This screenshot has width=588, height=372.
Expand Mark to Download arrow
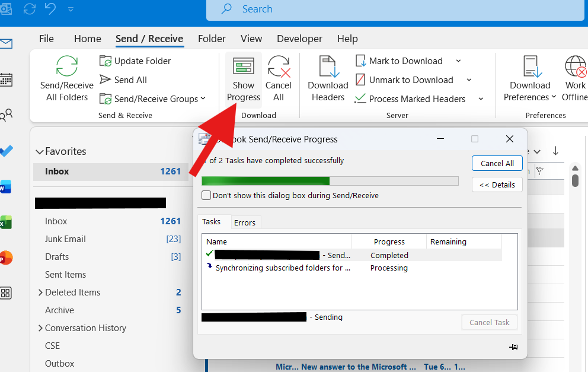[x=458, y=61]
